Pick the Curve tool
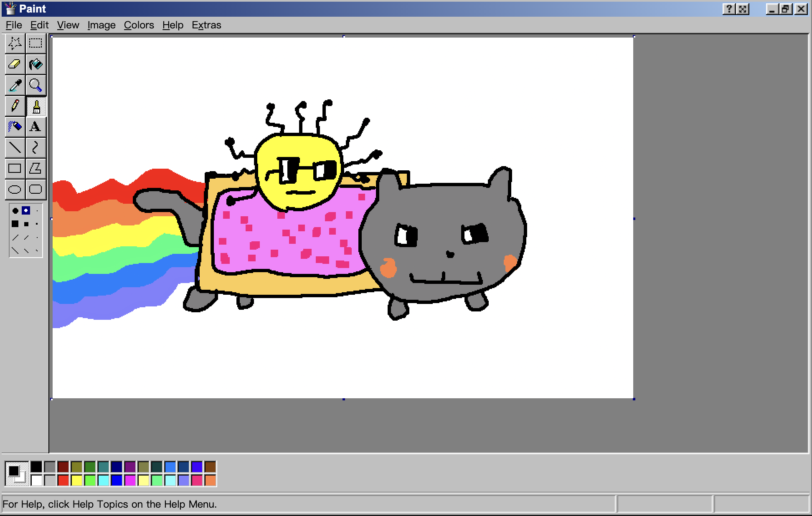 point(36,148)
